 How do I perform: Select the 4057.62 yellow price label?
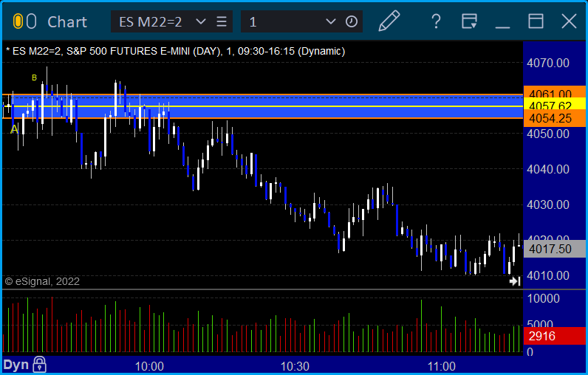pyautogui.click(x=554, y=106)
